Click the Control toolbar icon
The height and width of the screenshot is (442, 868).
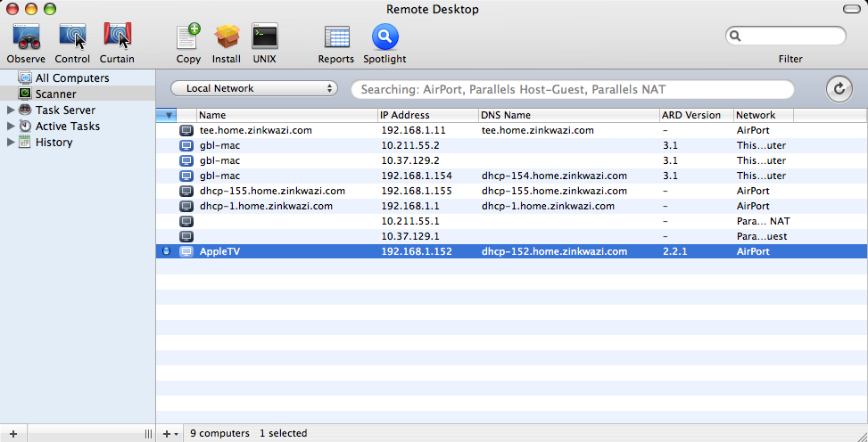72,37
